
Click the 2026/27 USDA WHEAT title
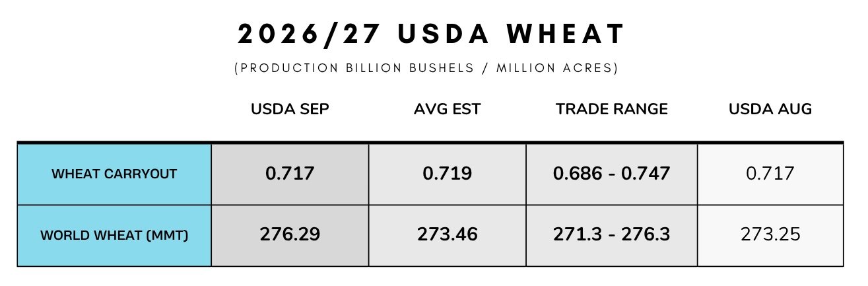tap(431, 35)
